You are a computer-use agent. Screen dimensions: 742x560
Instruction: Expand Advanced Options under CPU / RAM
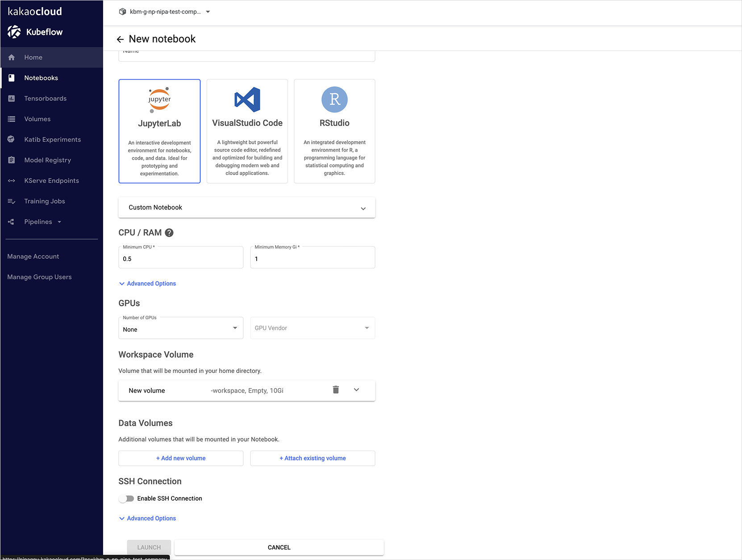click(x=148, y=284)
